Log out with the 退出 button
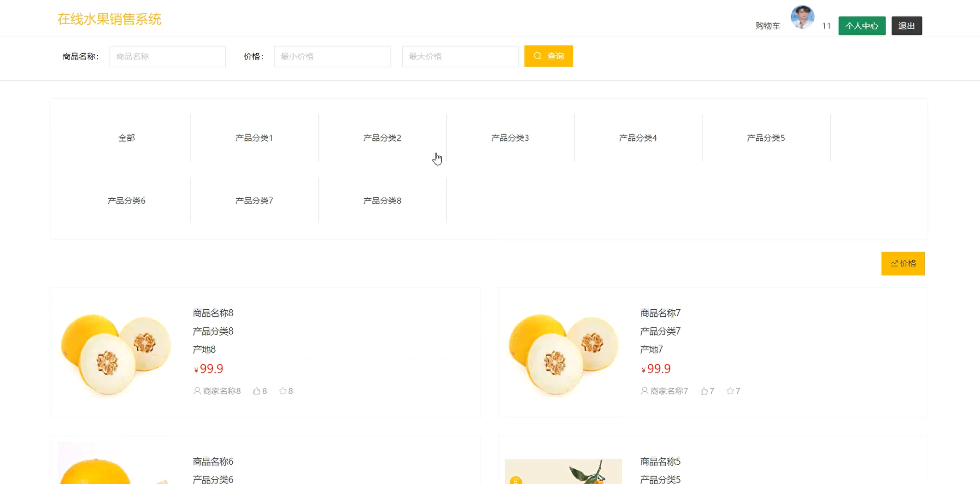The width and height of the screenshot is (980, 484). 907,26
